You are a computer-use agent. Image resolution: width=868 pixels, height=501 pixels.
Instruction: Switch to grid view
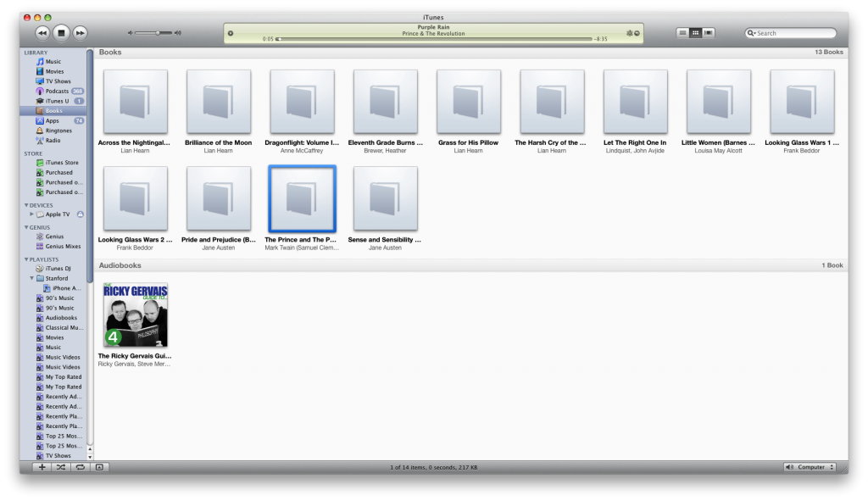point(695,33)
